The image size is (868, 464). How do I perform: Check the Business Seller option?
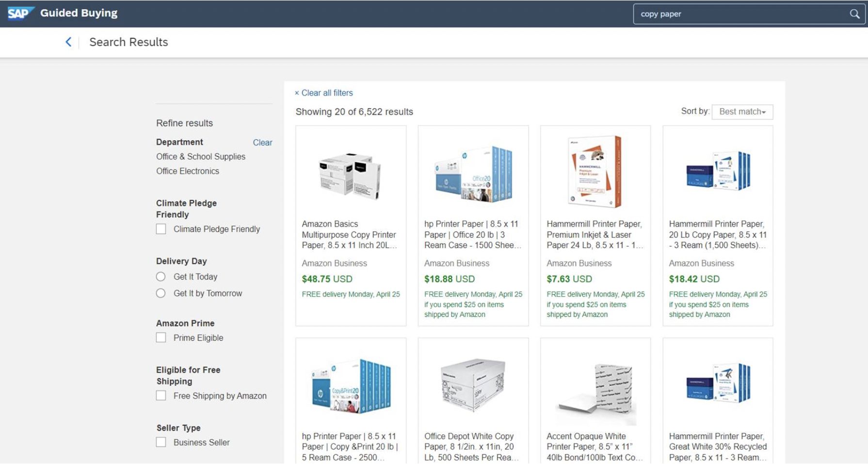[x=161, y=442]
